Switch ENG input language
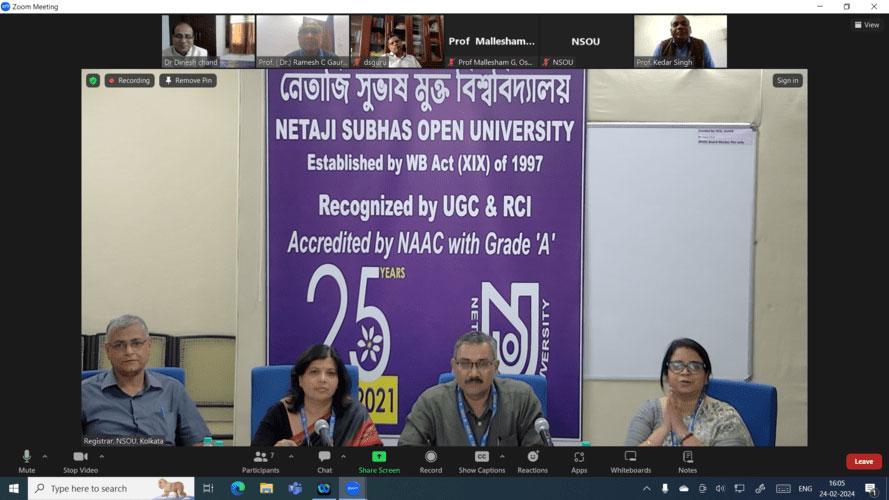 [x=805, y=488]
